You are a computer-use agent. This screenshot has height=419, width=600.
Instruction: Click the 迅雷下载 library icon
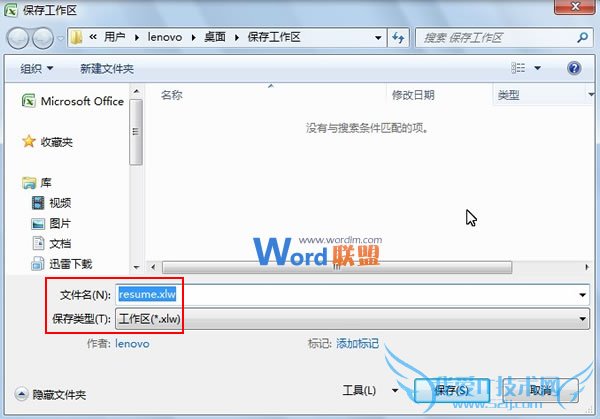coord(38,264)
